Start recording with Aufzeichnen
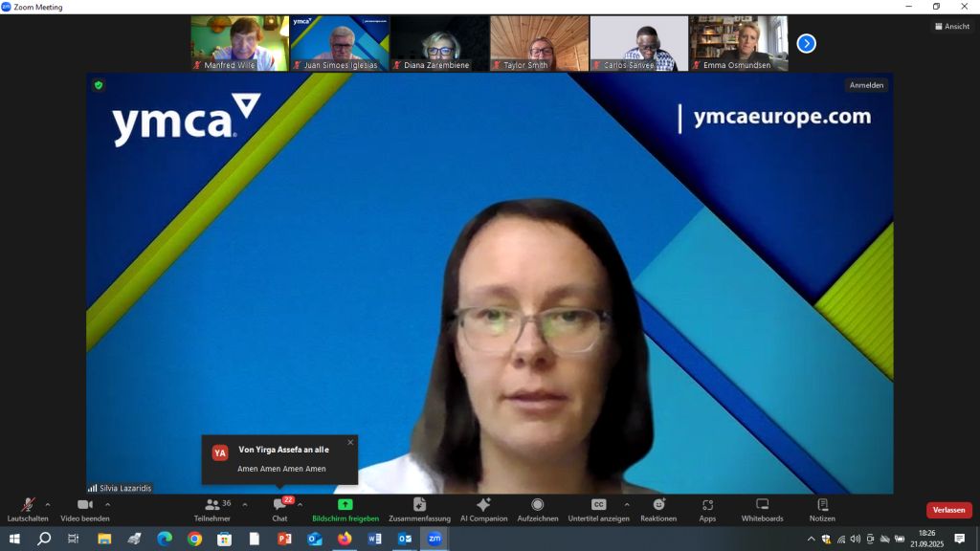980x551 pixels. click(538, 510)
